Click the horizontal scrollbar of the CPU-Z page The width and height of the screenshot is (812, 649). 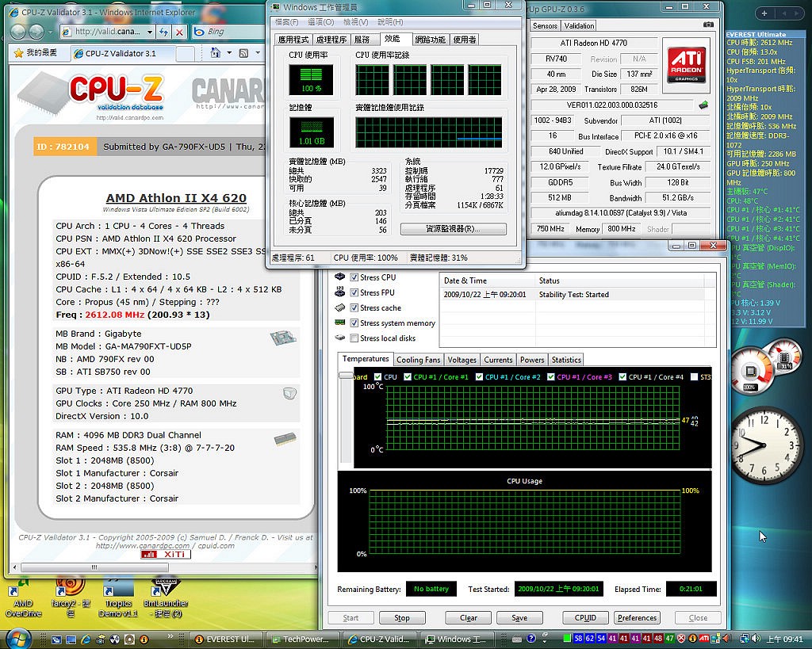pyautogui.click(x=165, y=567)
